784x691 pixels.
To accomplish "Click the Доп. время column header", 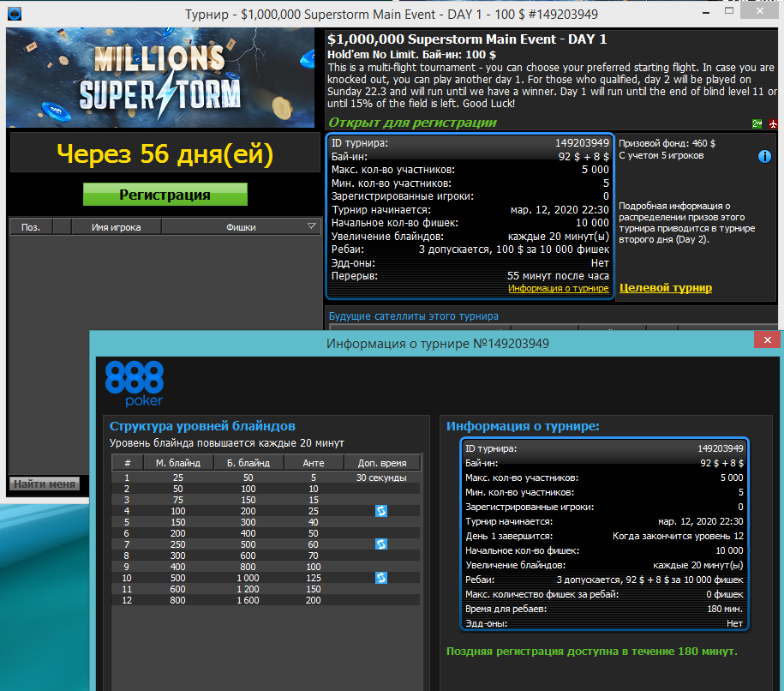I will [382, 463].
